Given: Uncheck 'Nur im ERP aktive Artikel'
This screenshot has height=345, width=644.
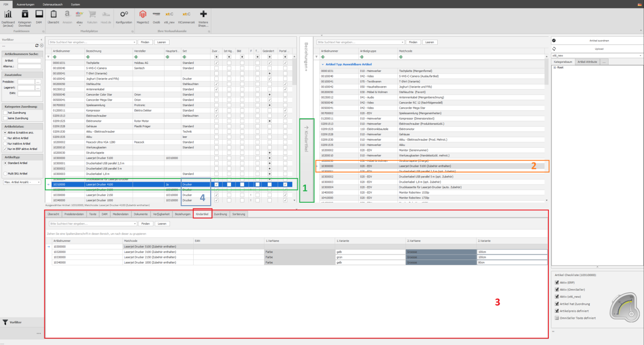Looking at the screenshot, I should pyautogui.click(x=5, y=149).
